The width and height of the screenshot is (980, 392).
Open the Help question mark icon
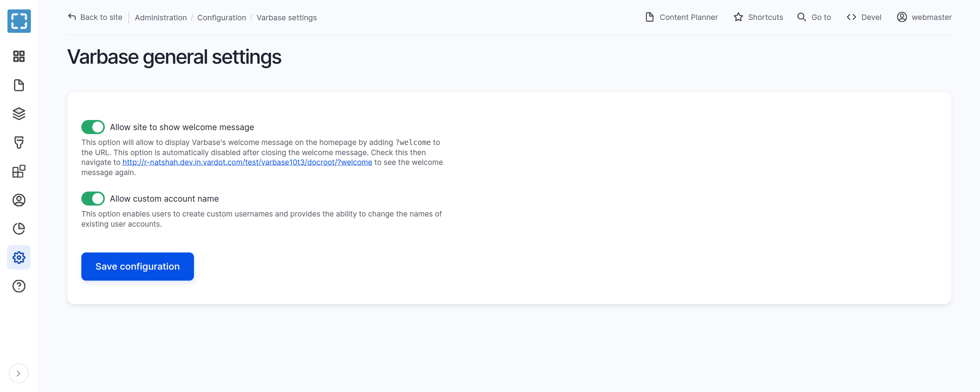[x=19, y=286]
